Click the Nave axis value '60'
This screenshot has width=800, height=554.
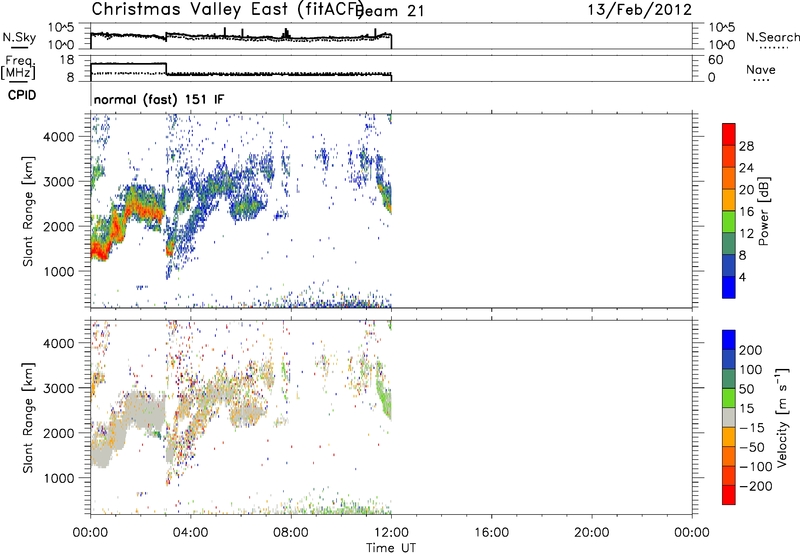point(715,60)
